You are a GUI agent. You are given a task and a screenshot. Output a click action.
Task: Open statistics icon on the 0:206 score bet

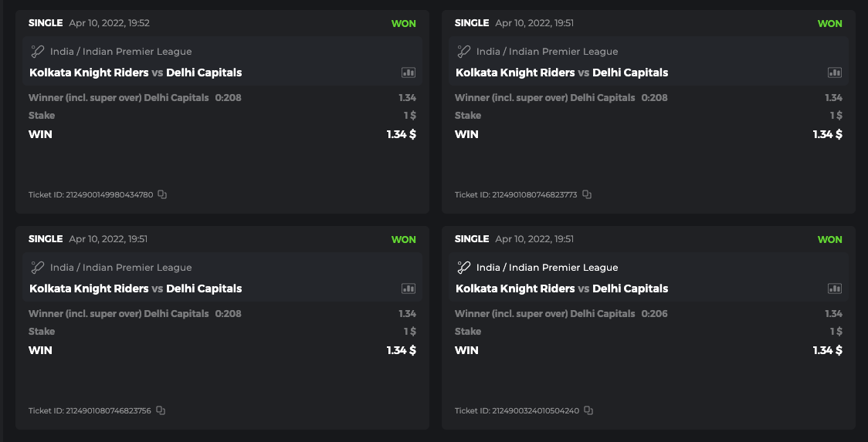pos(835,288)
